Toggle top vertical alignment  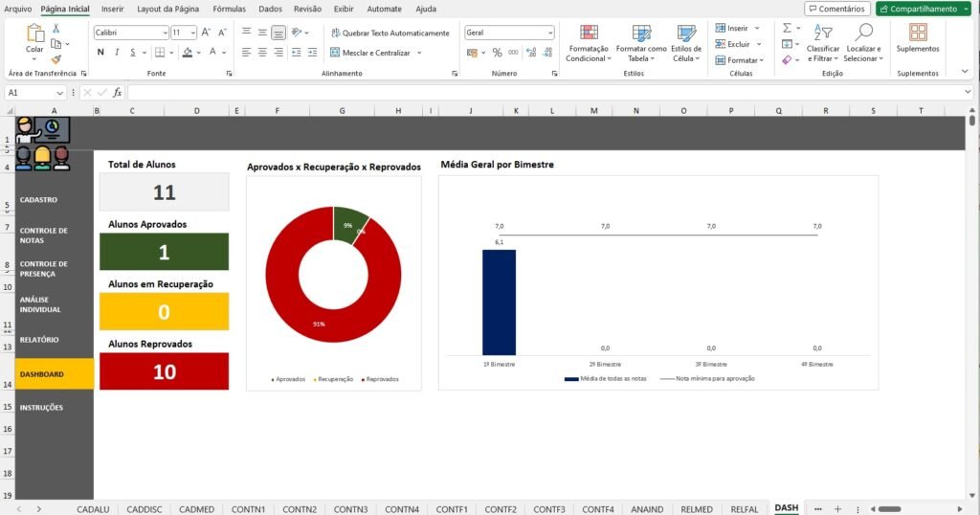click(246, 33)
